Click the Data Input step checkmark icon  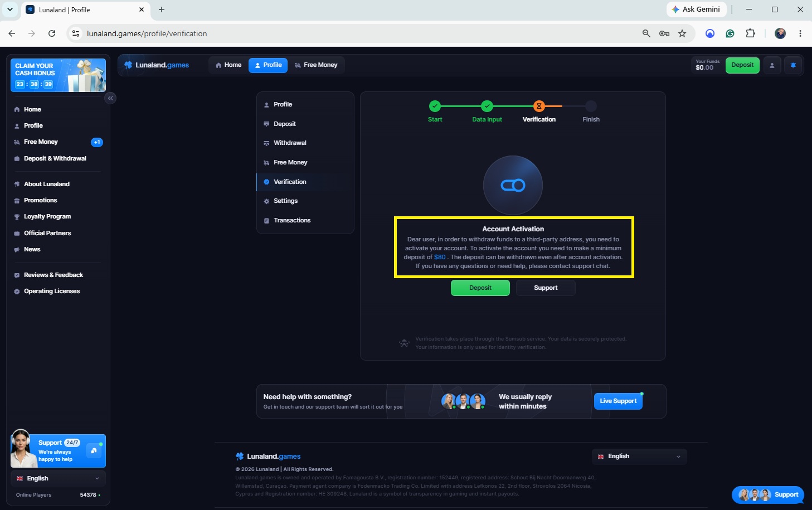tap(487, 106)
